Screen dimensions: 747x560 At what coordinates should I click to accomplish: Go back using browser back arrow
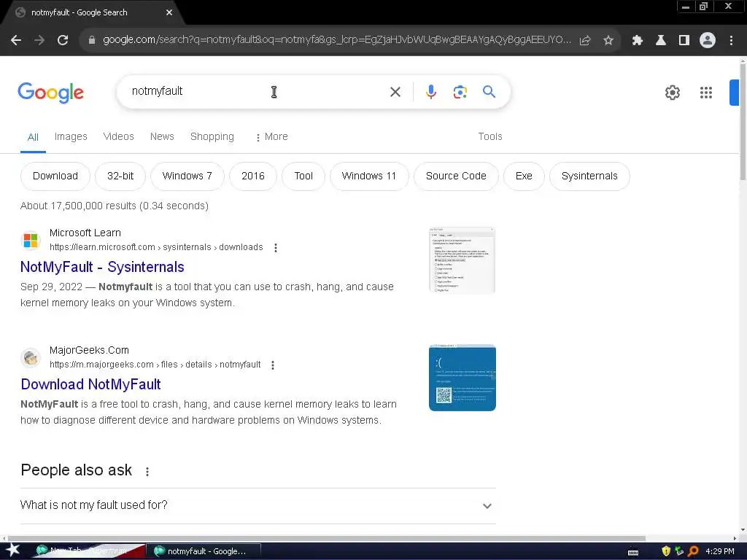point(16,41)
